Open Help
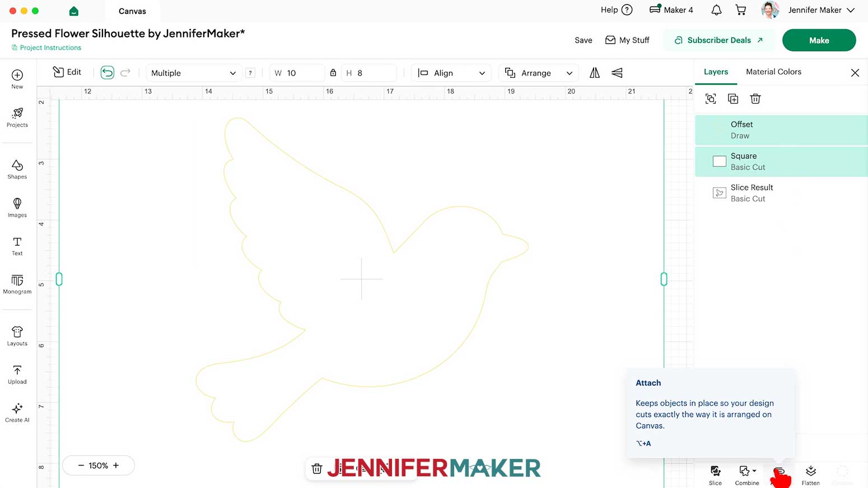868x488 pixels. coord(616,10)
